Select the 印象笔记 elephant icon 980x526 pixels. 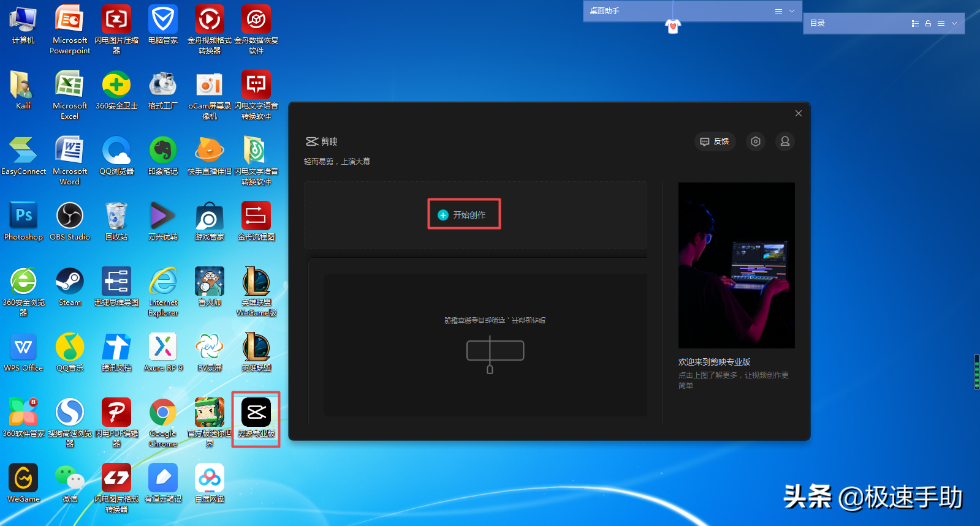[x=163, y=156]
